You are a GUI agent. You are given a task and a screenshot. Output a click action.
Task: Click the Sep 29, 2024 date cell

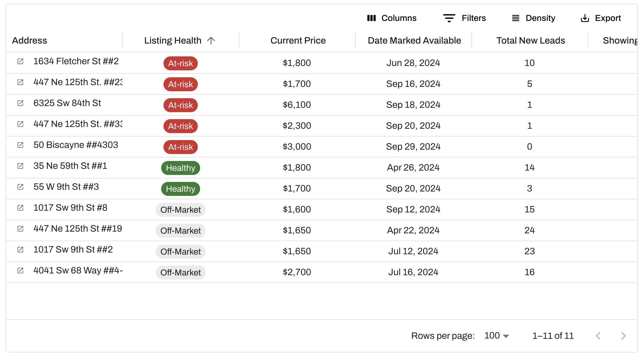[413, 147]
